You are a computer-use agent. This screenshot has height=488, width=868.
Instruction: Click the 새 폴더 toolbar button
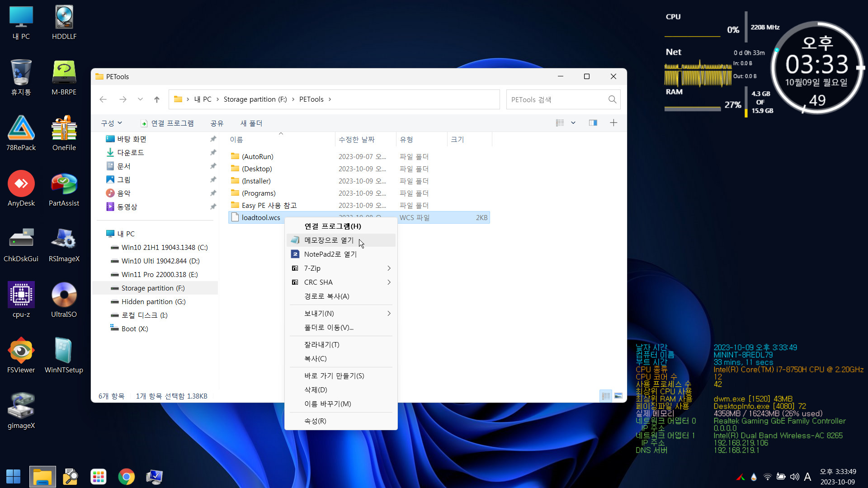click(251, 123)
